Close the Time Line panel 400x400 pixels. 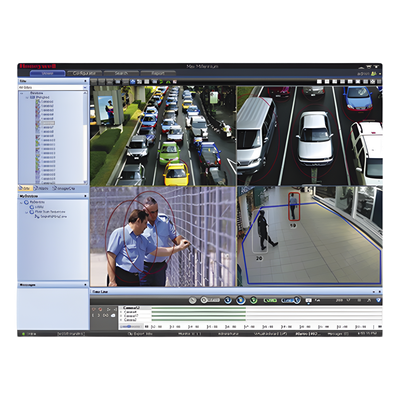[x=380, y=292]
